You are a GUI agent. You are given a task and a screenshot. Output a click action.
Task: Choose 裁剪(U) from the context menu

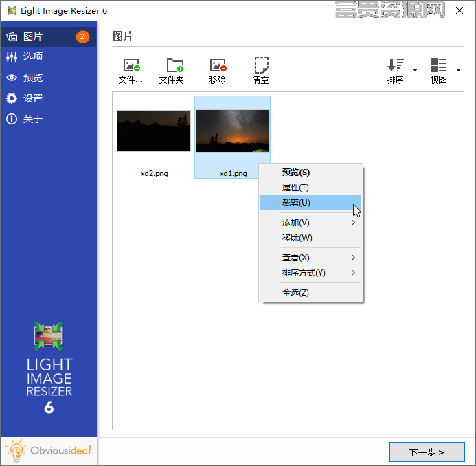tap(311, 203)
